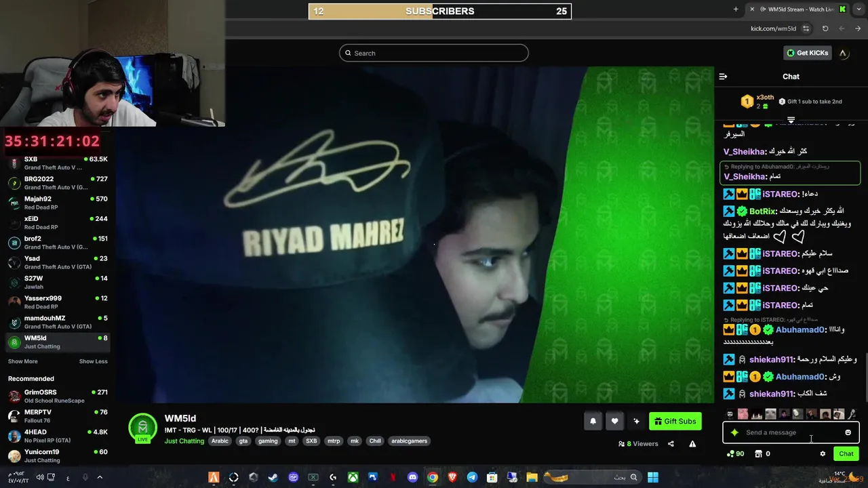This screenshot has height=488, width=868.
Task: Click the Just Chatting category link under the title
Action: (x=184, y=441)
